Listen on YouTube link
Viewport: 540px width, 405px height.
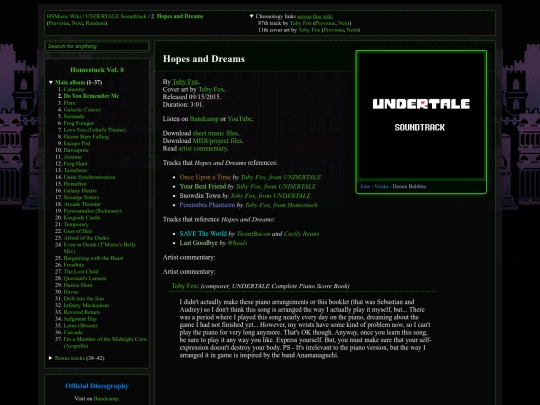coord(240,119)
